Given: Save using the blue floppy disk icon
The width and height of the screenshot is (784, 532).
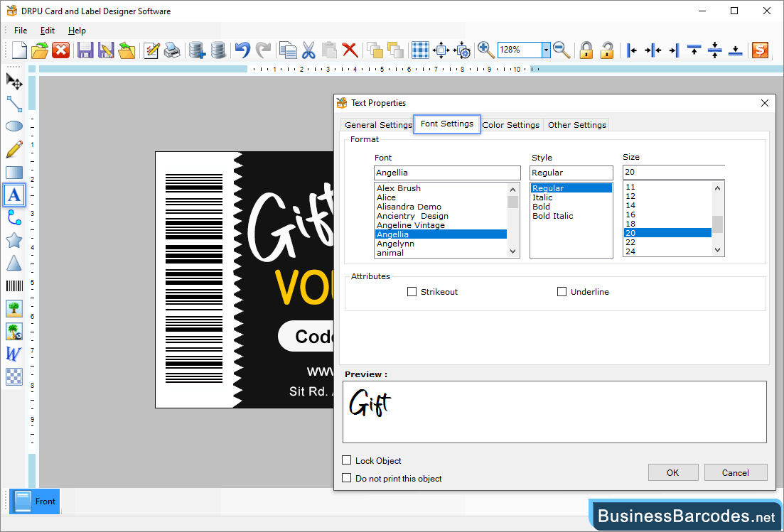Looking at the screenshot, I should pos(85,50).
